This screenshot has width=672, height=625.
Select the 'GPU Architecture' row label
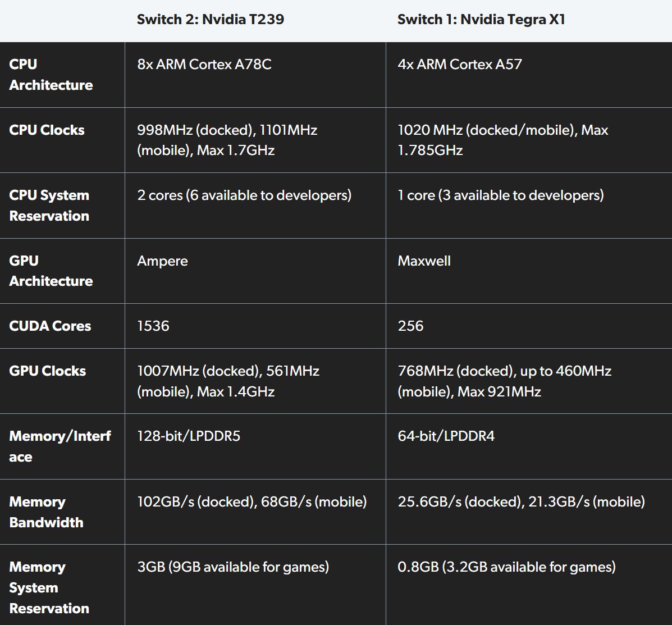coord(51,271)
